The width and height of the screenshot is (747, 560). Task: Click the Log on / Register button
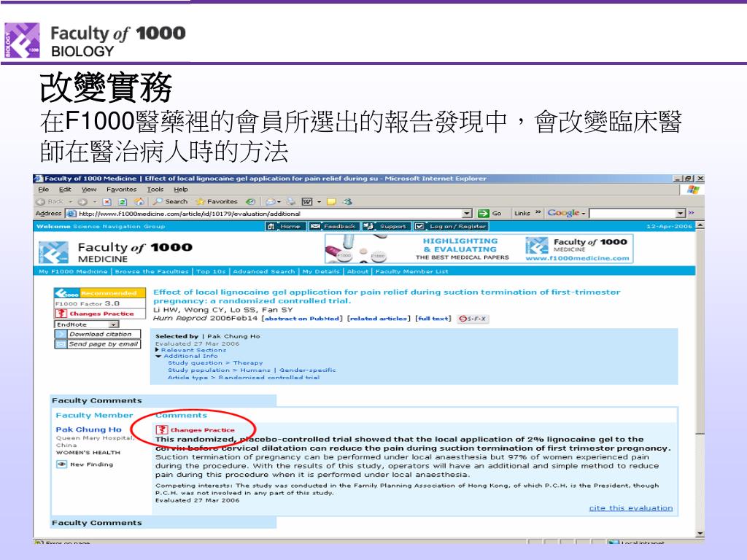pyautogui.click(x=451, y=226)
